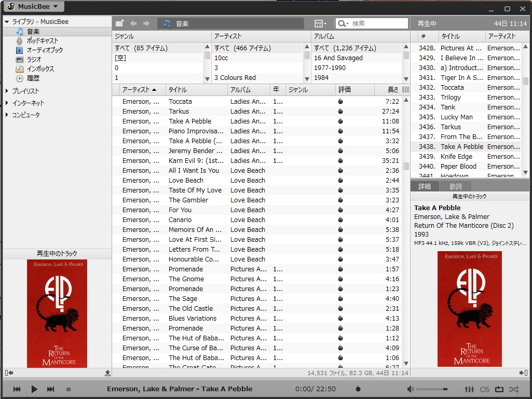Skip to next track

click(50, 389)
